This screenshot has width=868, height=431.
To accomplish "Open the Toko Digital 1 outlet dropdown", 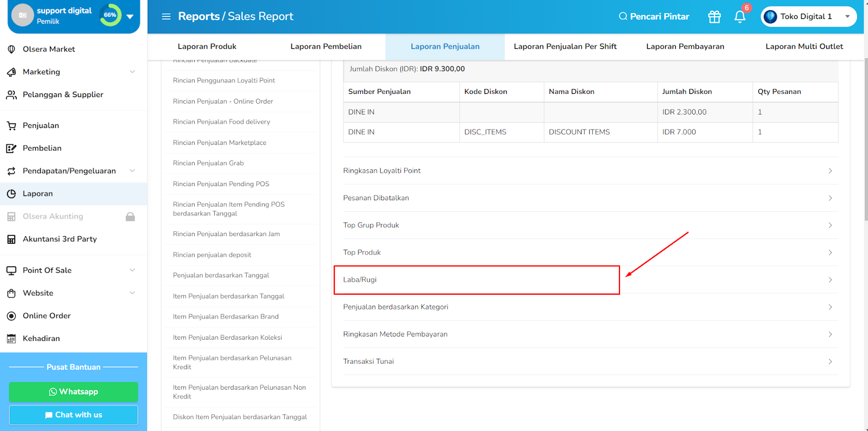I will coord(808,17).
